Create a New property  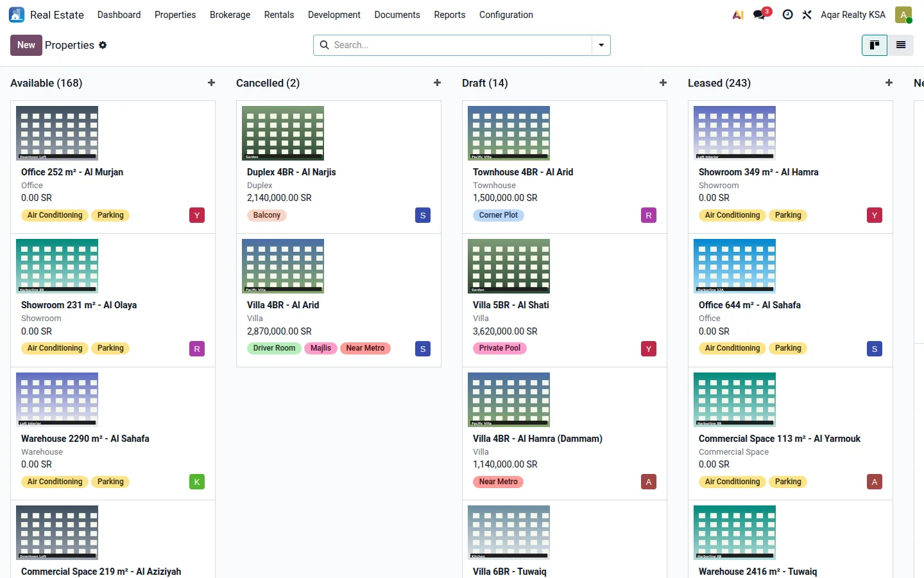click(26, 45)
